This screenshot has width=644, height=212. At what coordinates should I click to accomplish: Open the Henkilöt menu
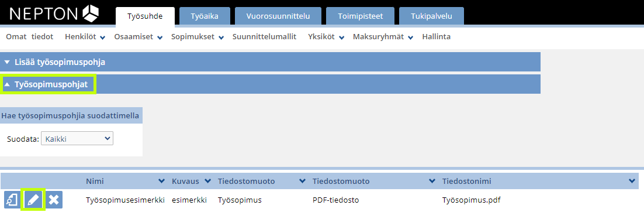85,37
